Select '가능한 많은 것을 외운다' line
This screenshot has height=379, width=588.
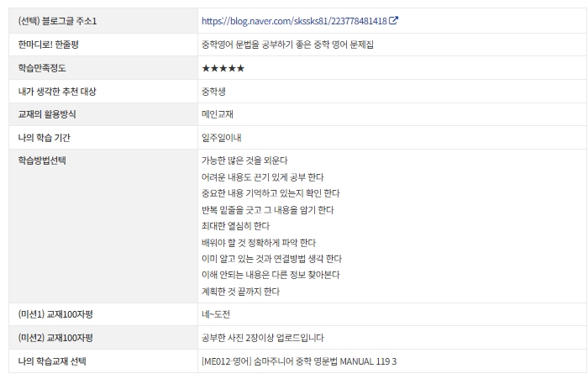(244, 161)
